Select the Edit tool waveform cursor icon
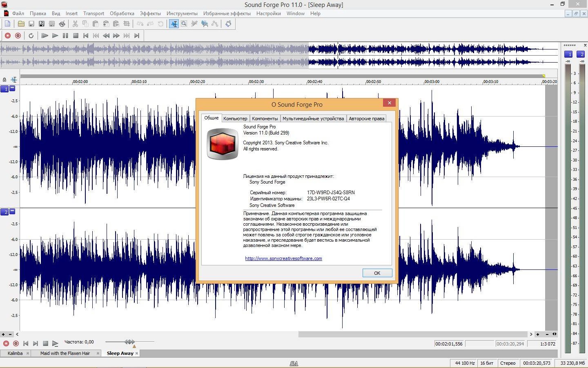The height and width of the screenshot is (368, 588). coord(174,24)
